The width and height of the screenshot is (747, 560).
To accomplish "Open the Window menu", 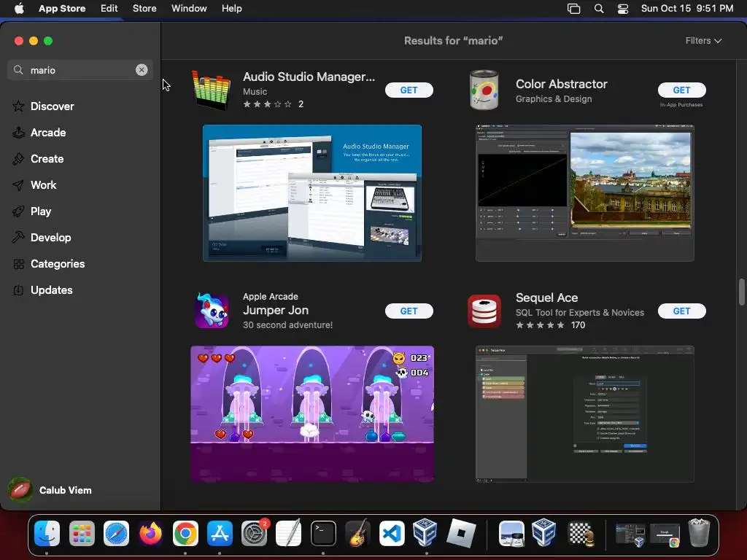I will pyautogui.click(x=189, y=8).
